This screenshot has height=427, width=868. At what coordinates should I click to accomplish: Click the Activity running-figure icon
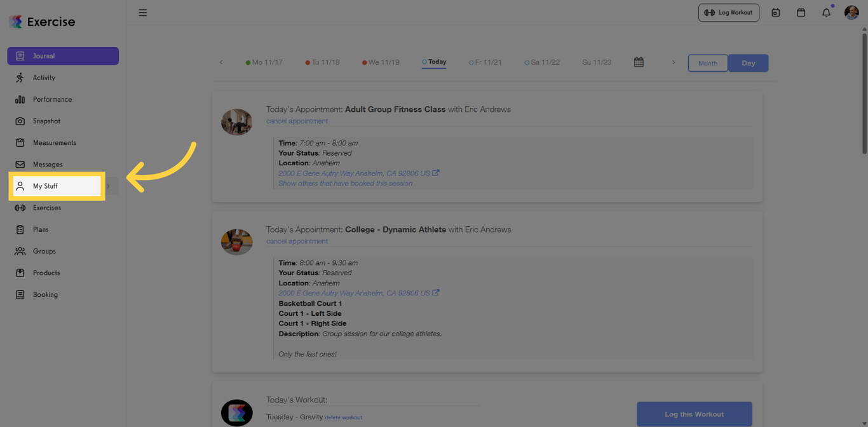[20, 78]
